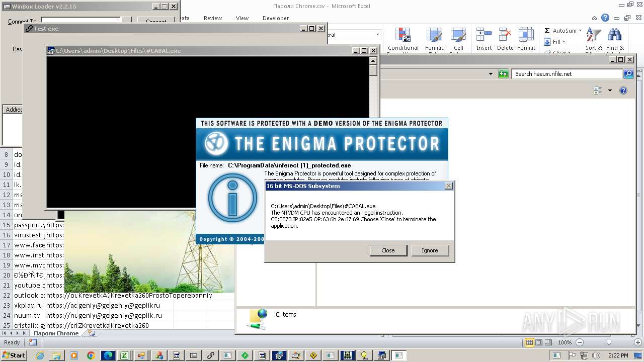Open Internet Explorer from taskbar

pos(40,355)
